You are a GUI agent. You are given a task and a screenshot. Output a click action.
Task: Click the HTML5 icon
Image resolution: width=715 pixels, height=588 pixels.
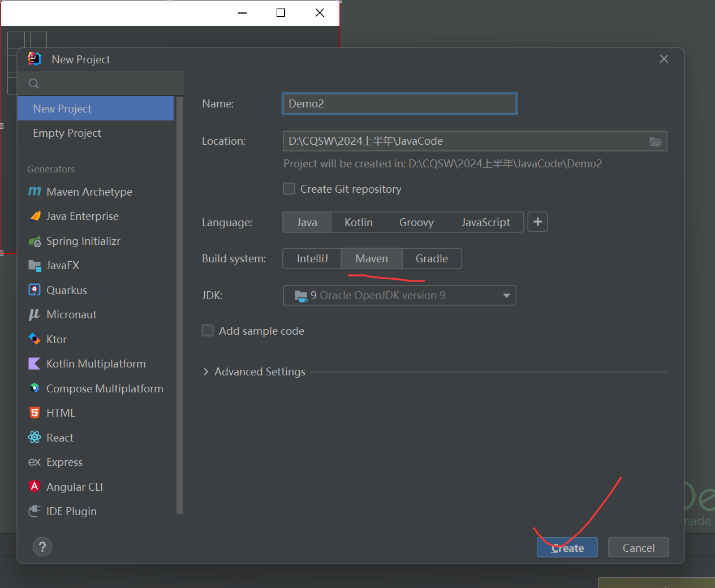35,413
